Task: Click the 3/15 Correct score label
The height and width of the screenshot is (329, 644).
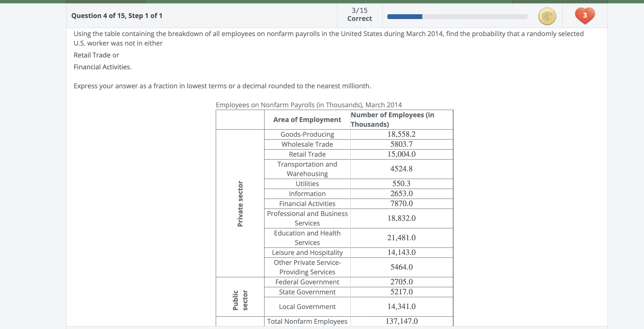Action: click(x=359, y=14)
